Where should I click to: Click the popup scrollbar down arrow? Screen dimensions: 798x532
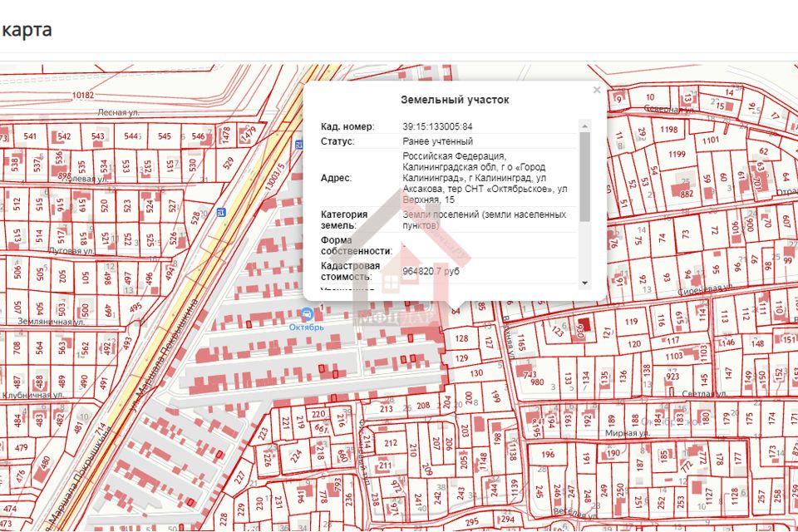click(x=584, y=283)
